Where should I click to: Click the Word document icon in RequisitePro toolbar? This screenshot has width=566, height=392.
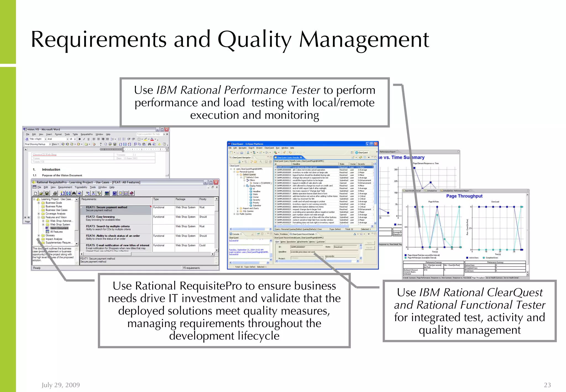coord(114,193)
